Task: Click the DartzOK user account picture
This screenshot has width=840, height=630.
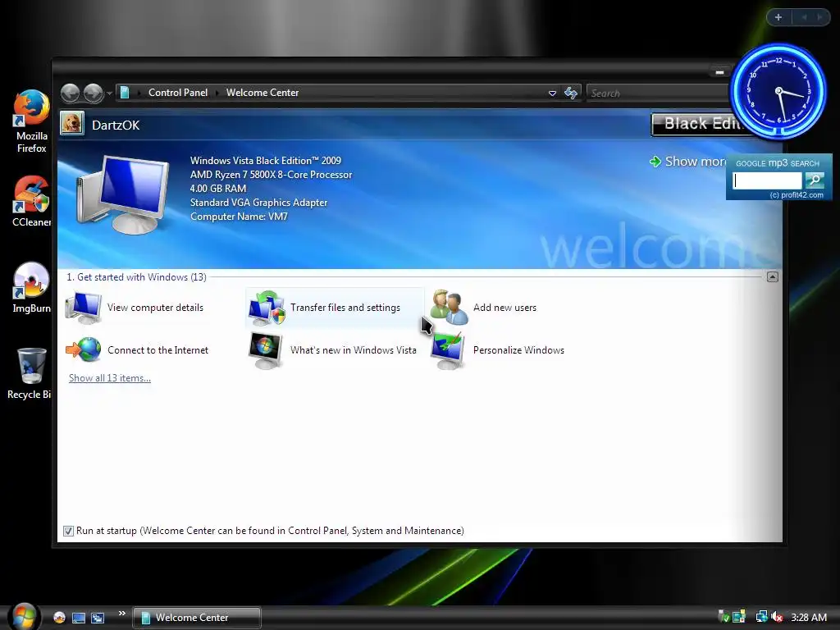Action: click(72, 123)
